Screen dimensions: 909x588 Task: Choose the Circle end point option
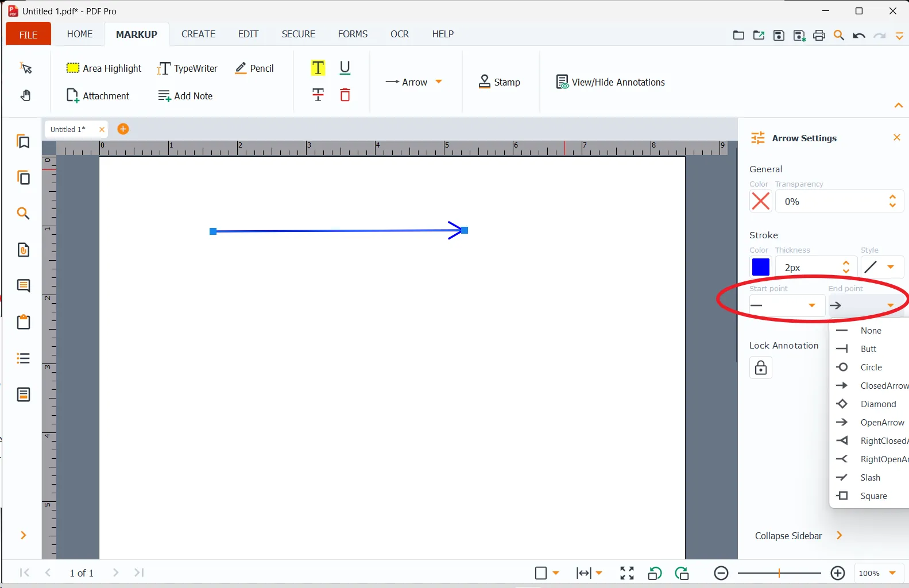[869, 367]
